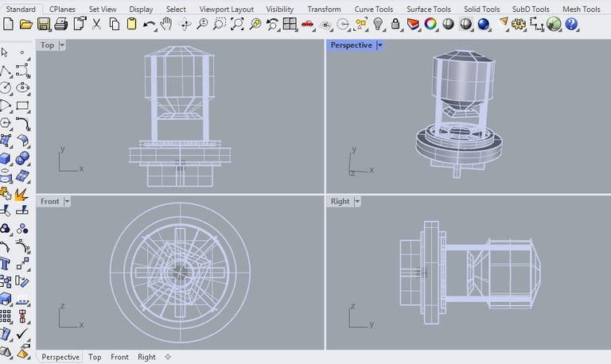The width and height of the screenshot is (611, 364).
Task: Choose the Zoom Window tool
Action: coord(220,25)
